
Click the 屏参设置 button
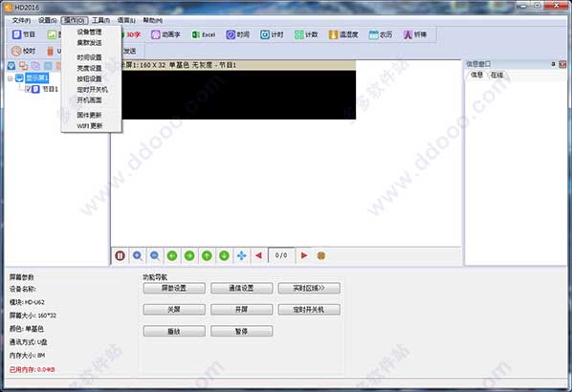[x=174, y=288]
